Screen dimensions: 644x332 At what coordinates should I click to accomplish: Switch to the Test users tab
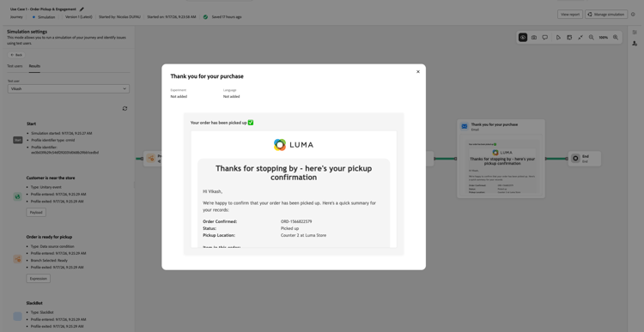click(15, 66)
